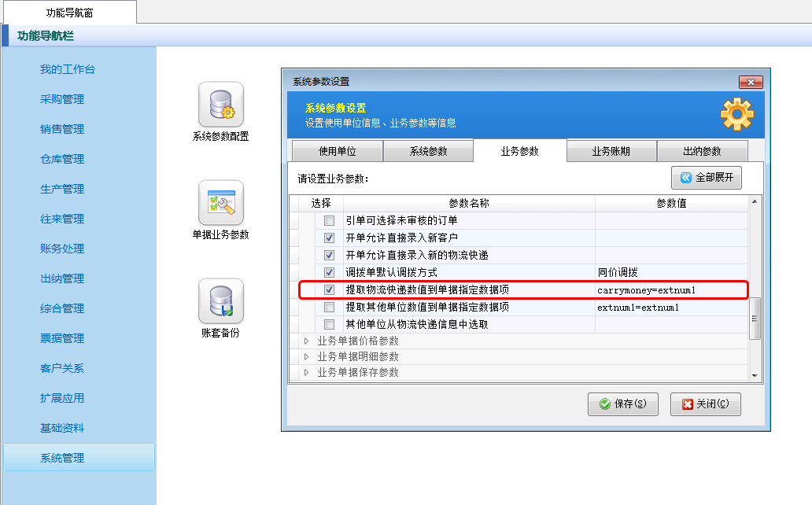Viewport: 812px width, 505px height.
Task: Open 系统参数配置 database icon
Action: pos(220,105)
